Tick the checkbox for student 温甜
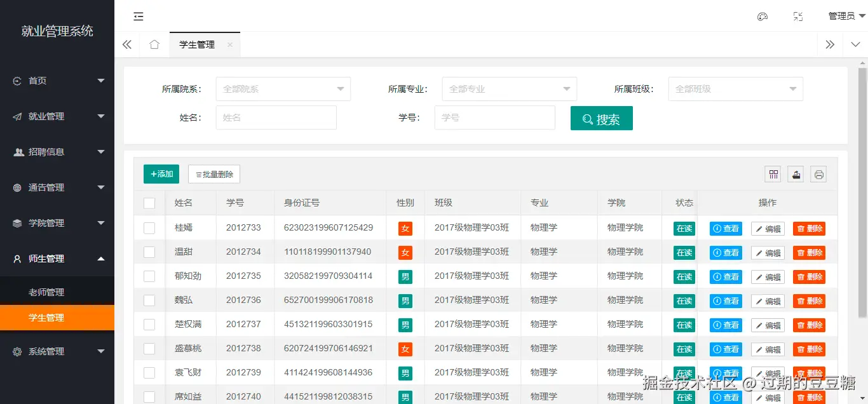 (149, 252)
